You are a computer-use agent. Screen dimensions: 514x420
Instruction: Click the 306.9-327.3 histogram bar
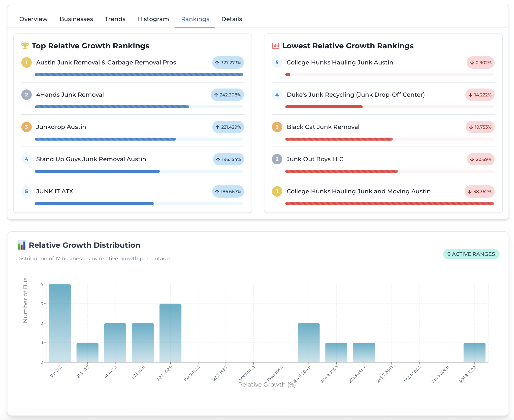[x=475, y=352]
